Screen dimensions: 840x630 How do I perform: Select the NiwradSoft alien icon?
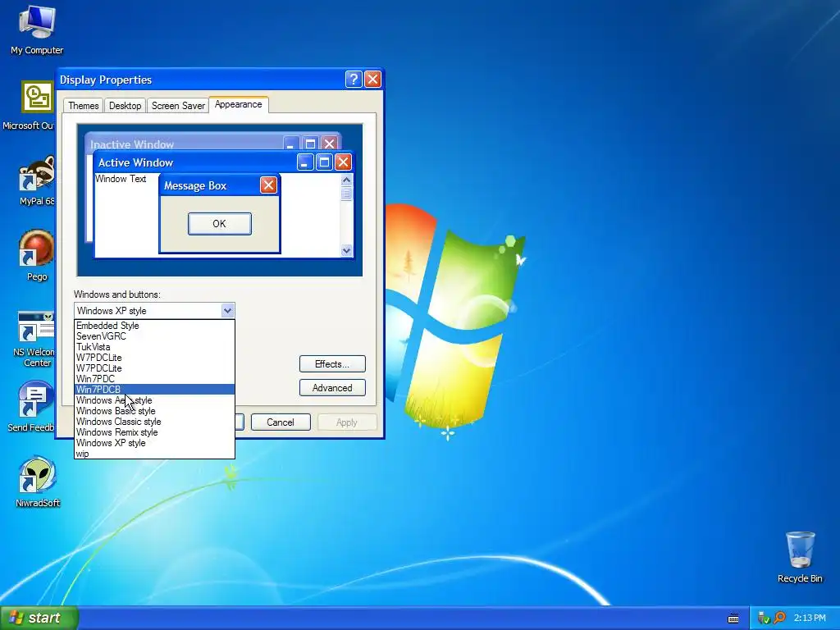click(38, 482)
